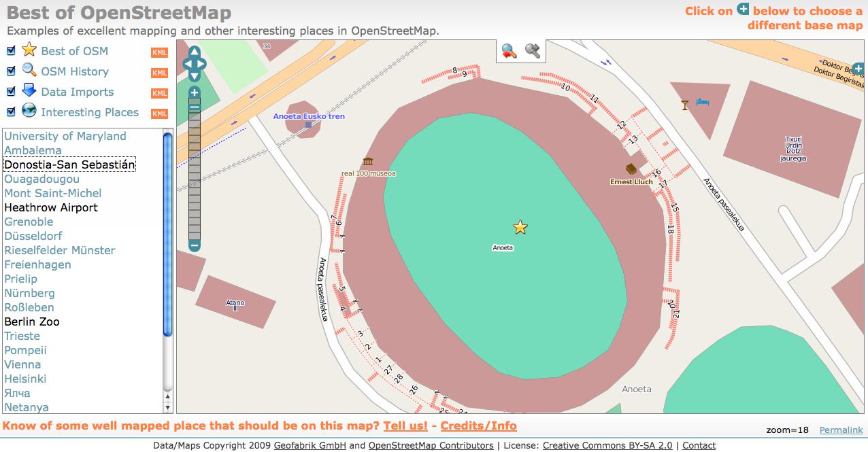
Task: Click the zoom slider handle
Action: pyautogui.click(x=194, y=107)
